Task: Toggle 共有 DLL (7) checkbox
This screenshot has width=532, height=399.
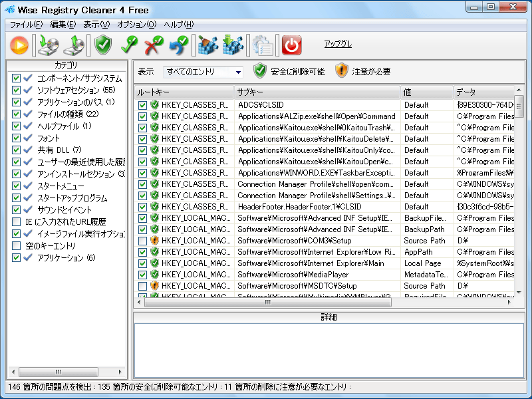Action: [x=16, y=150]
